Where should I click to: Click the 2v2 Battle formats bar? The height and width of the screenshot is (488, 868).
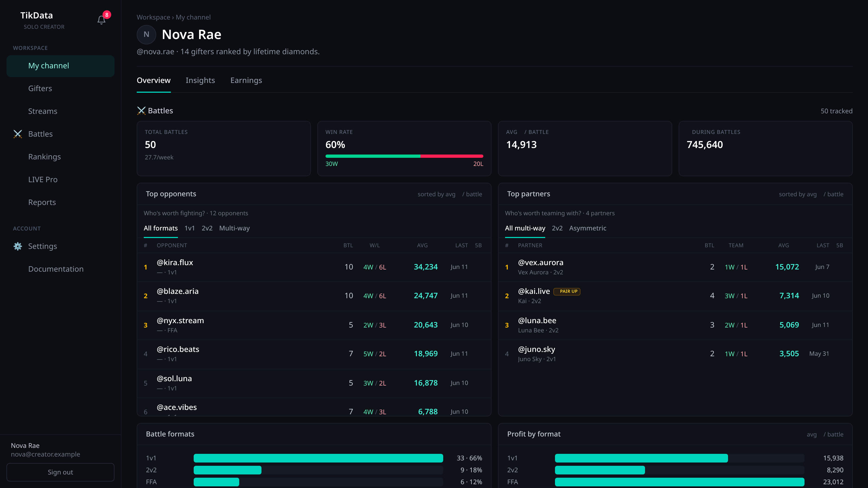coord(228,470)
